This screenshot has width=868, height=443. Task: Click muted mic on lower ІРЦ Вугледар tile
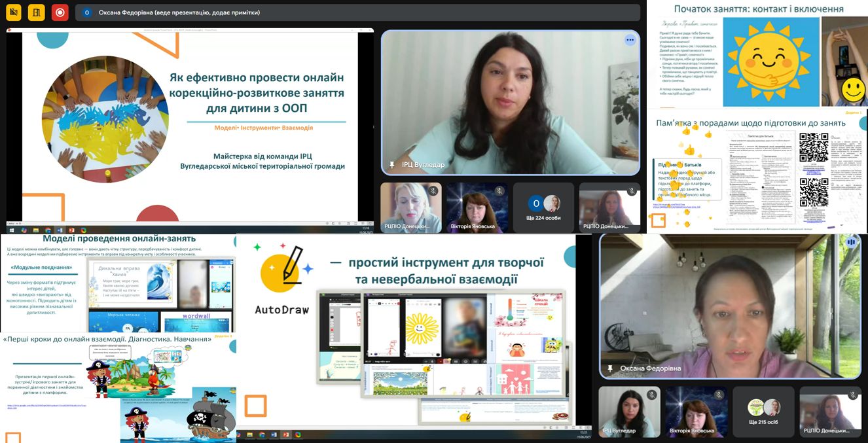652,395
